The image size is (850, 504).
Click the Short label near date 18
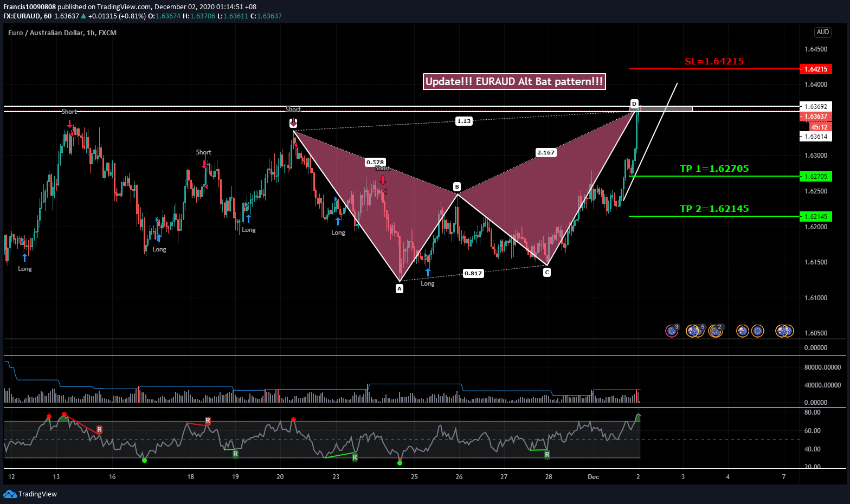point(203,152)
